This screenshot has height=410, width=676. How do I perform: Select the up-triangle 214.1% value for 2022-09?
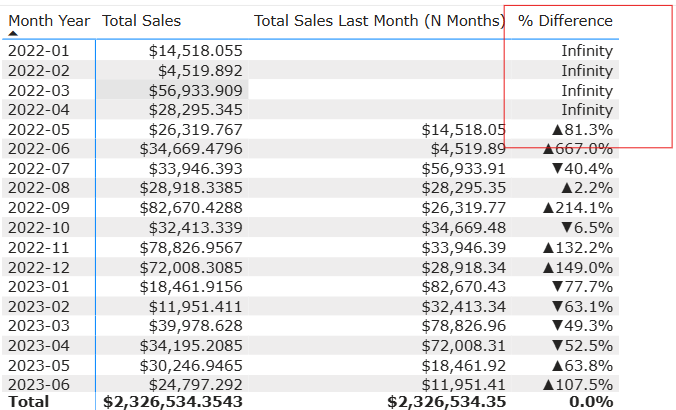click(577, 207)
